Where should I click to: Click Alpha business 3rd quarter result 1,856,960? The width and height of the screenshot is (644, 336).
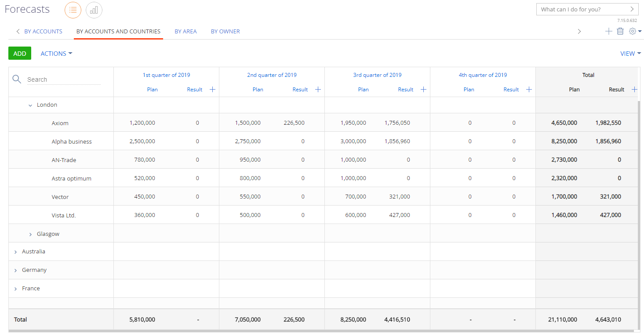pos(397,141)
